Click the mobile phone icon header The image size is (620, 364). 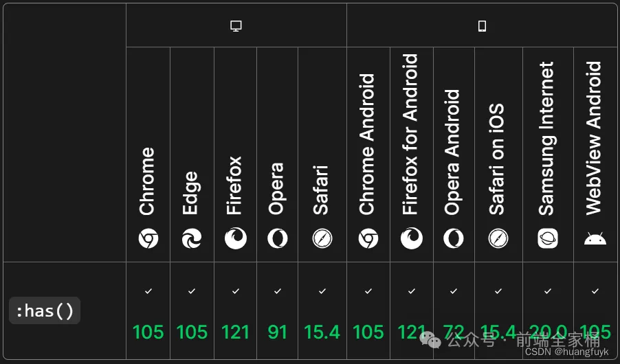coord(482,26)
